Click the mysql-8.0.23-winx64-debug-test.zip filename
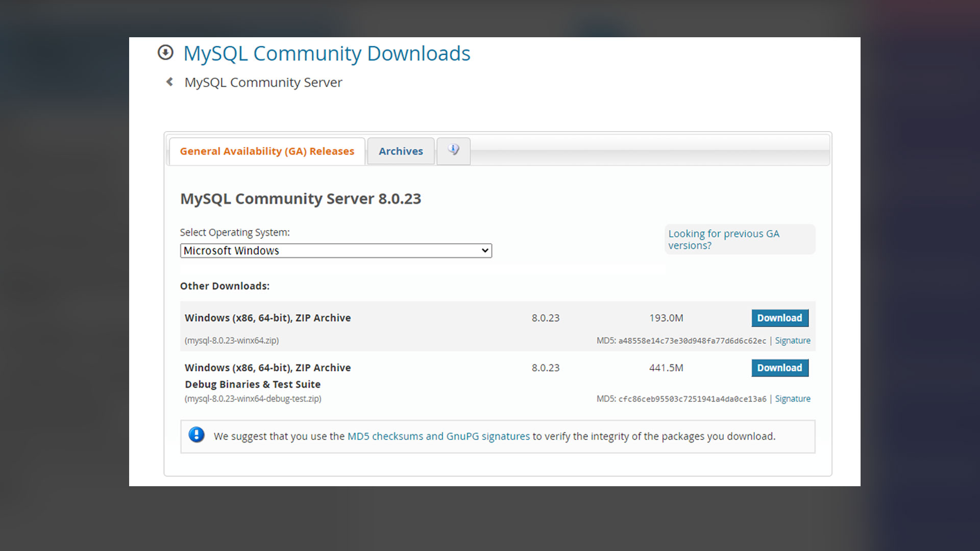The height and width of the screenshot is (551, 980). coord(253,398)
